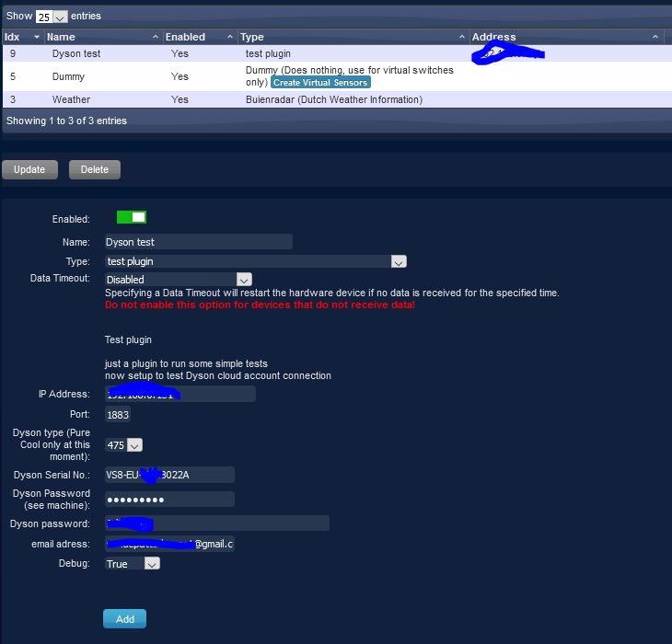Click Idx cell 9 in table
672x644 pixels.
(x=13, y=53)
